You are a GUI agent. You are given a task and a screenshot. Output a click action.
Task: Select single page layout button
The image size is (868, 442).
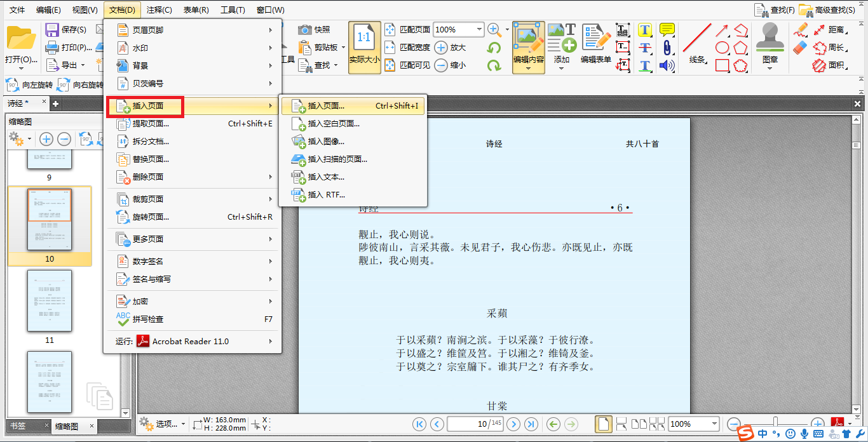604,424
